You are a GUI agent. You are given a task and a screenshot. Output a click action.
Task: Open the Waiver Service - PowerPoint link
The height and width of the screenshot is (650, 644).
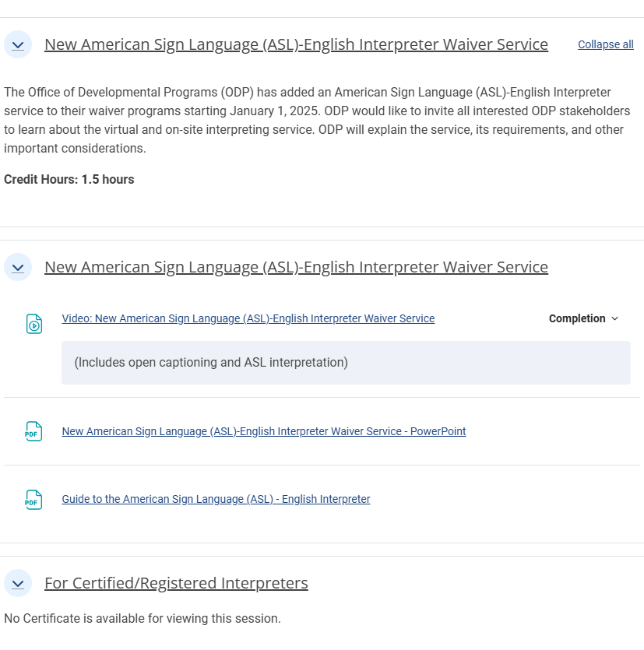click(x=264, y=431)
